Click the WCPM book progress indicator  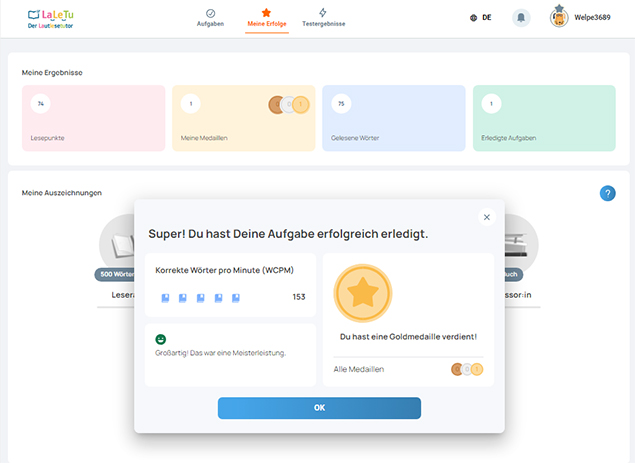(200, 297)
